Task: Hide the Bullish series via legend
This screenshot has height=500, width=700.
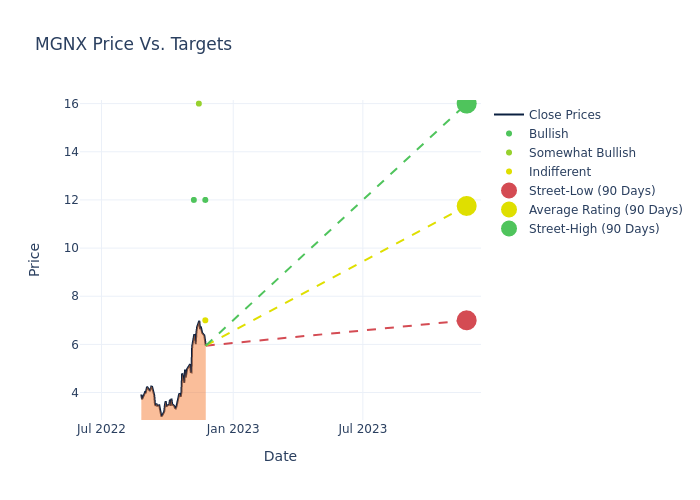Action: [x=548, y=134]
